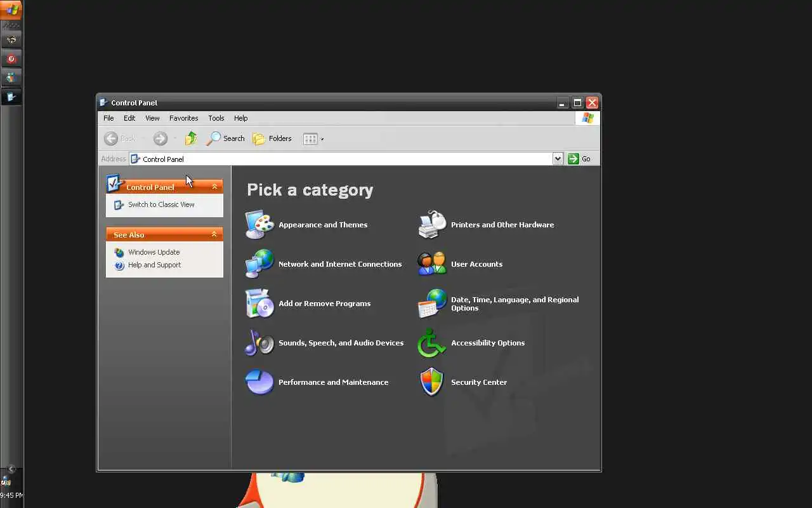This screenshot has width=812, height=508.
Task: Collapse the Control Panel sidebar section
Action: [214, 187]
